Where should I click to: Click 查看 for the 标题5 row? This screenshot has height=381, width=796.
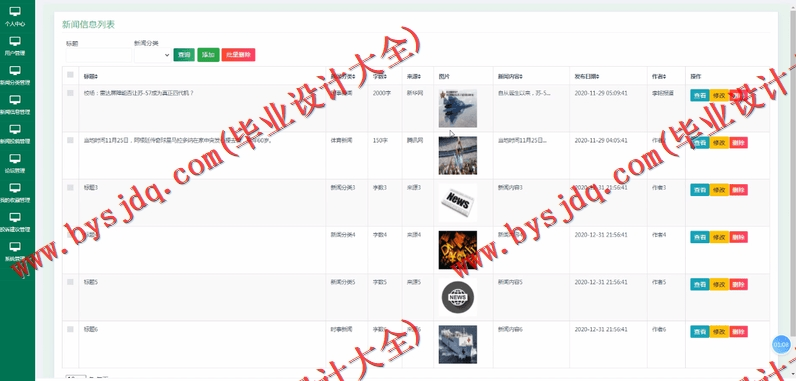coord(700,284)
